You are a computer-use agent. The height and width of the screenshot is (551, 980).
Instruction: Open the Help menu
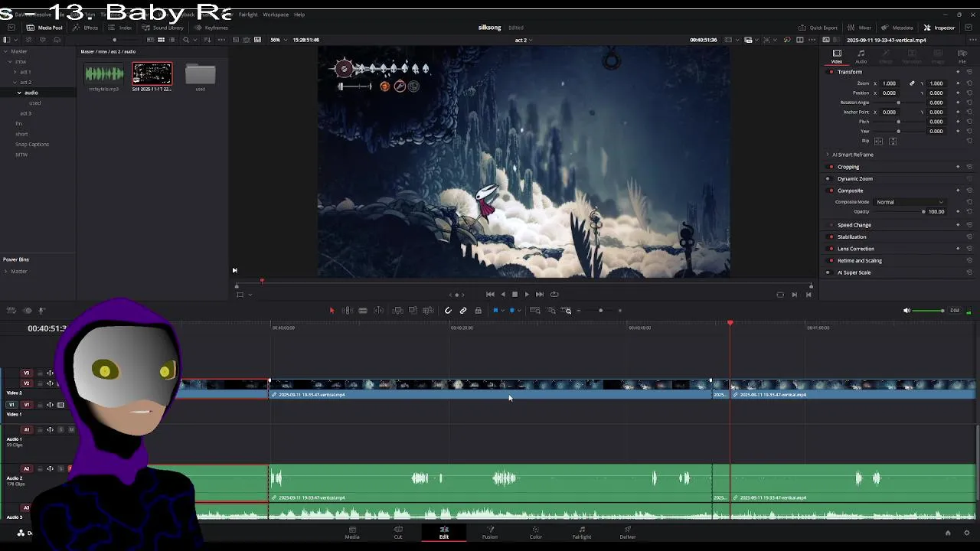[x=299, y=15]
